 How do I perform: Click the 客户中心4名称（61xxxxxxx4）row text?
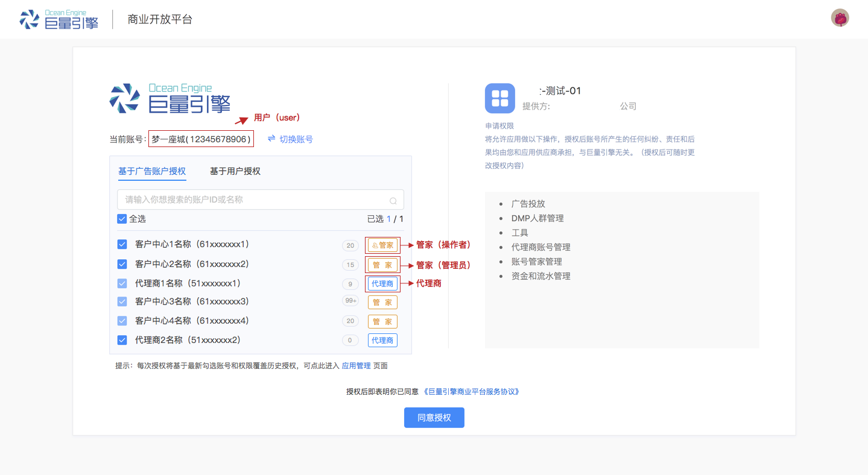pos(192,321)
